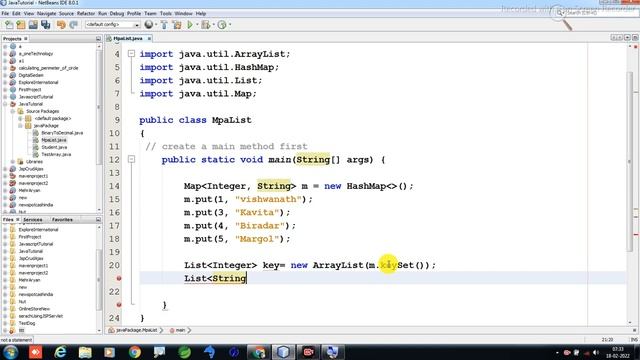Click the Undo toolbar icon
This screenshot has width=640, height=360.
(61, 25)
